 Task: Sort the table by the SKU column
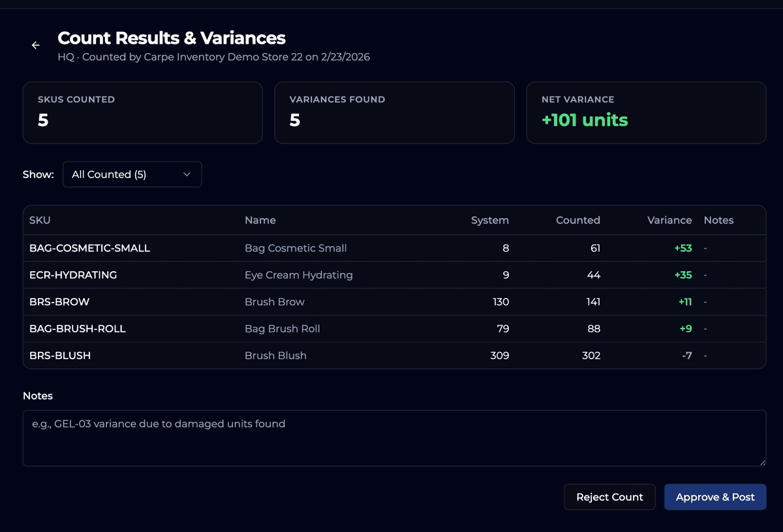39,220
